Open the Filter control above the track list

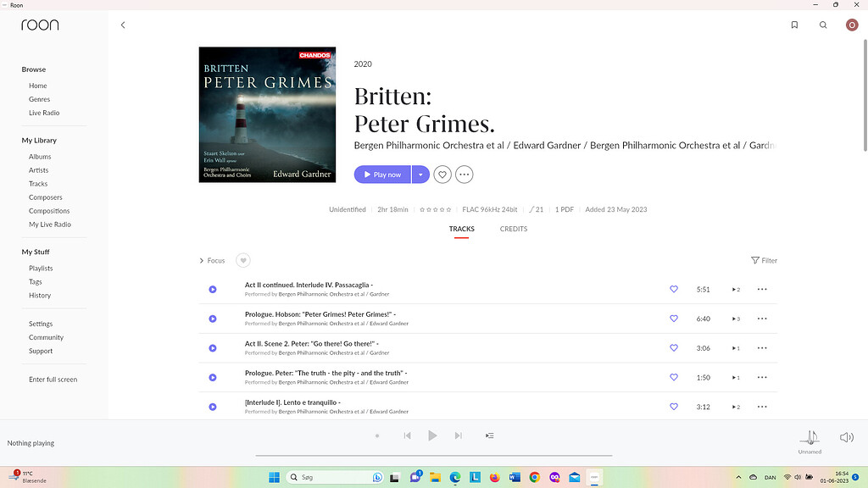762,260
